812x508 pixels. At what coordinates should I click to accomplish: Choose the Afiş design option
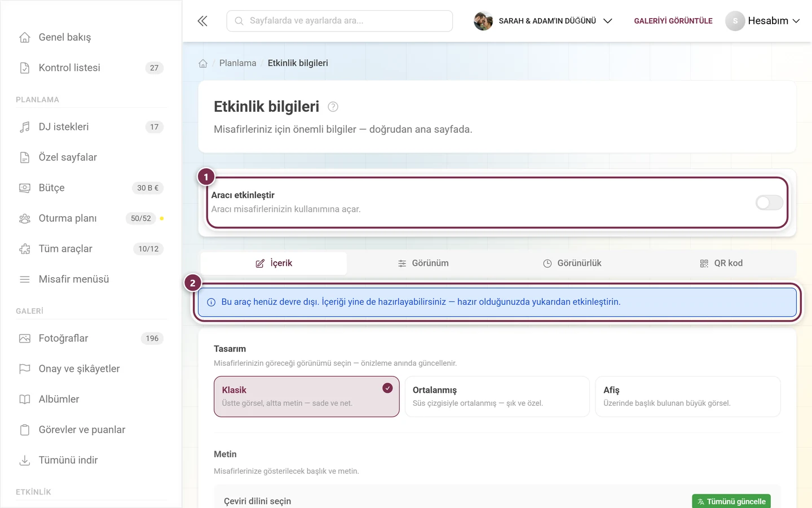(687, 396)
